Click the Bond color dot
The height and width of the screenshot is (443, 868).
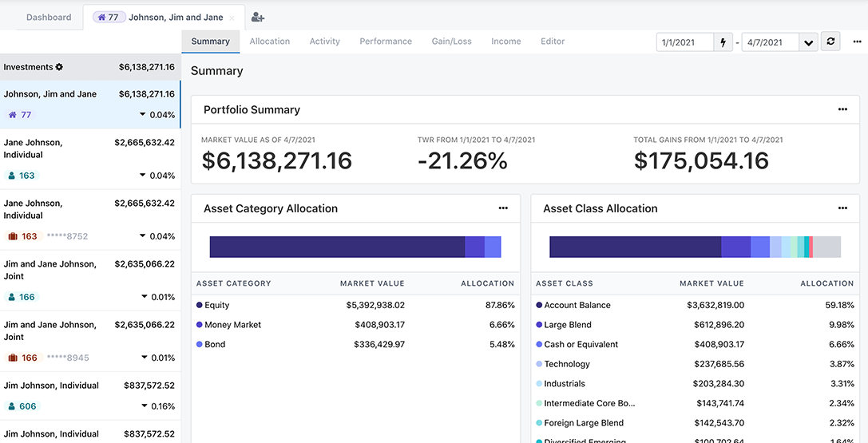(x=200, y=345)
